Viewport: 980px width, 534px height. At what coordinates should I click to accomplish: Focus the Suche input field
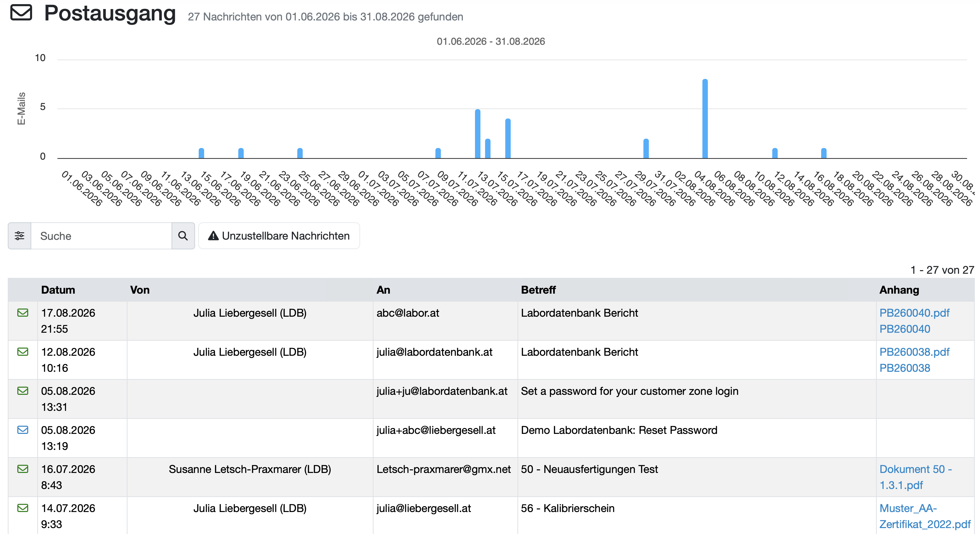pos(101,236)
